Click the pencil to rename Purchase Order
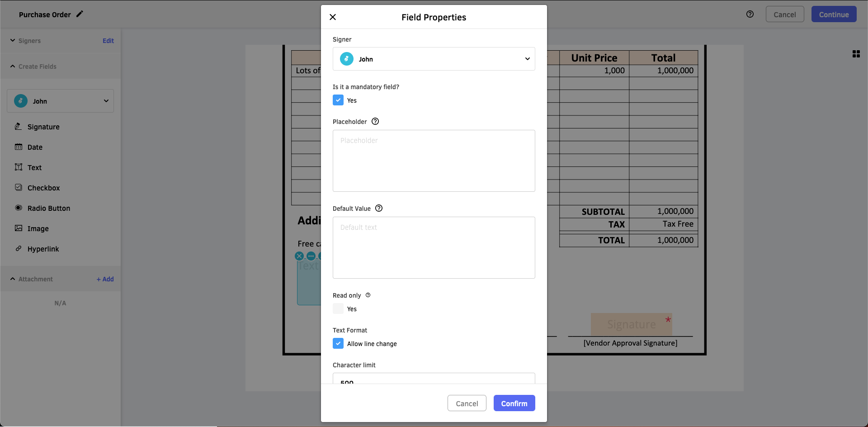 point(80,14)
